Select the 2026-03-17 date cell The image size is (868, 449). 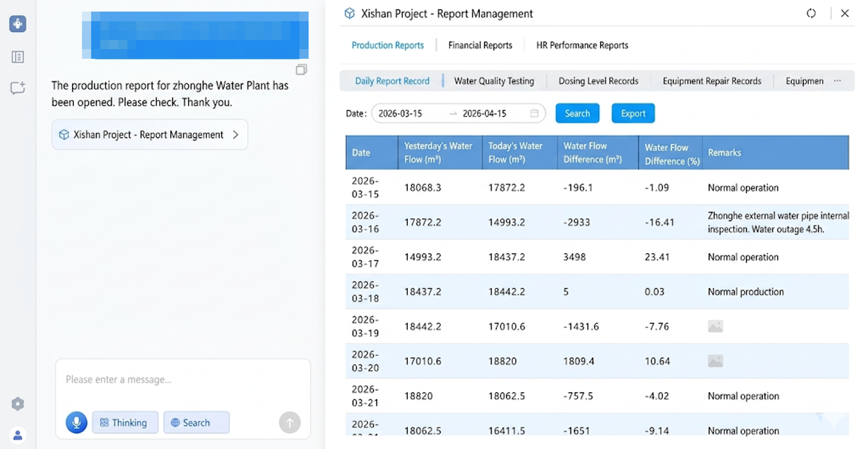pyautogui.click(x=366, y=257)
